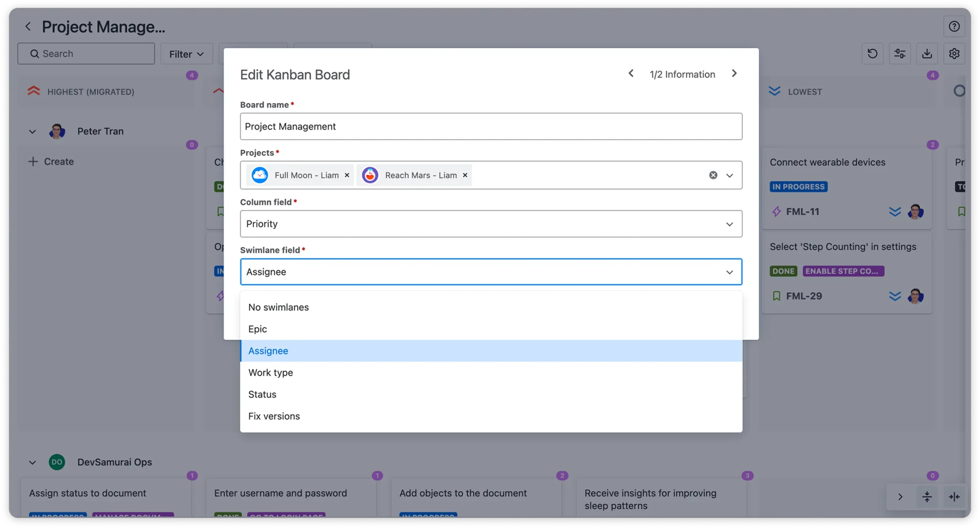Go back using the arrow beside Project Manage title
The image size is (980, 528).
tap(28, 26)
